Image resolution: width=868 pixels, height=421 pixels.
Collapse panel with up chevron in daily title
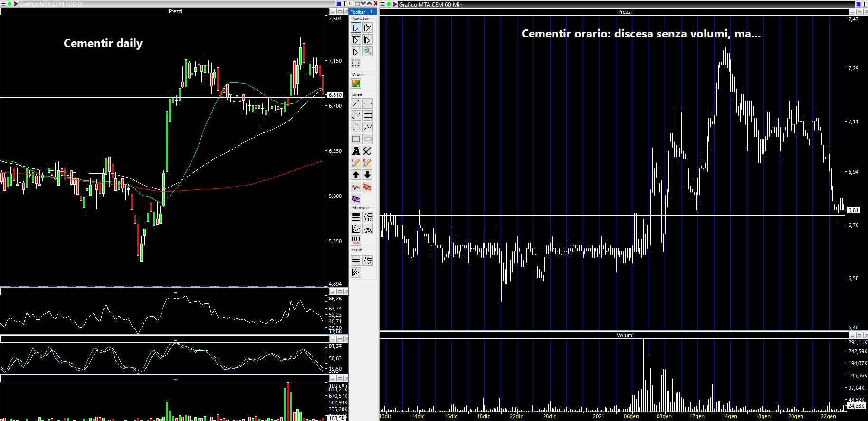(369, 4)
